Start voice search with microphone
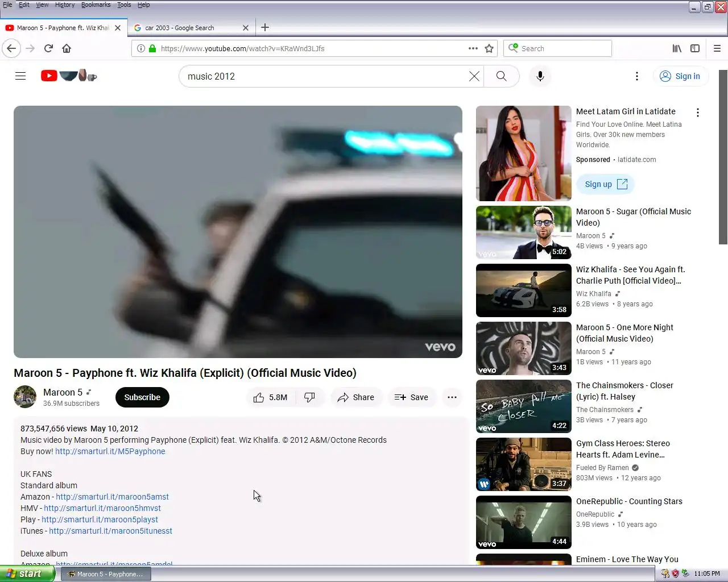The height and width of the screenshot is (582, 728). 540,76
